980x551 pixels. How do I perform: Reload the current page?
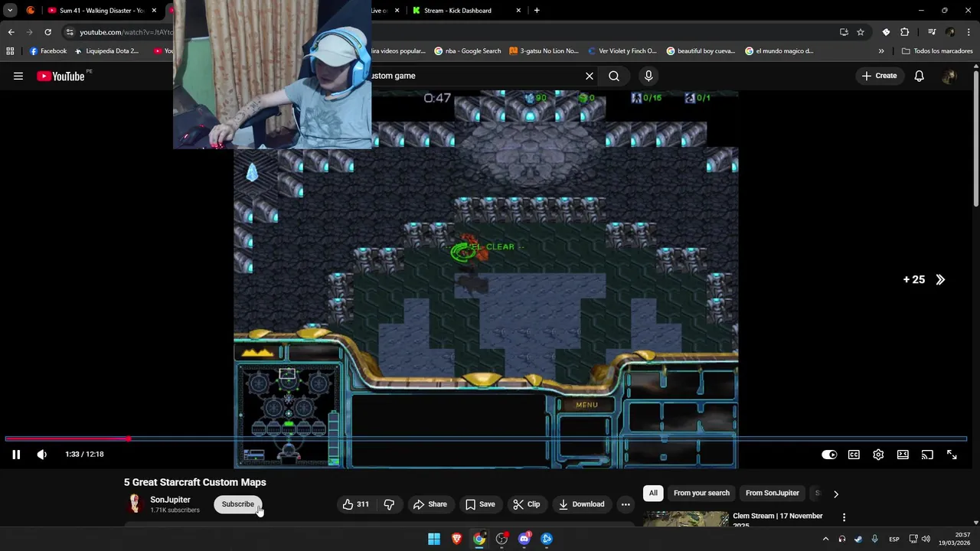click(x=47, y=32)
